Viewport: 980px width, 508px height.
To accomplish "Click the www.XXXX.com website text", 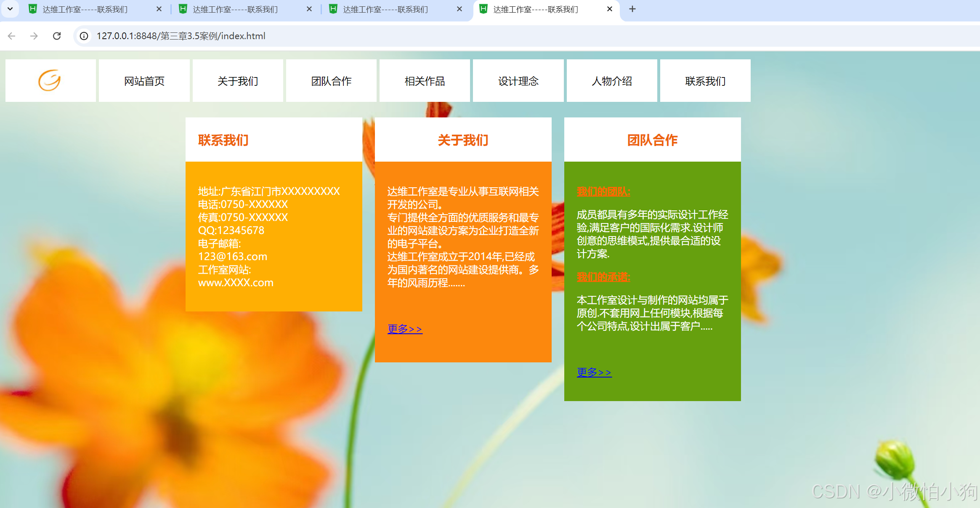I will click(236, 283).
